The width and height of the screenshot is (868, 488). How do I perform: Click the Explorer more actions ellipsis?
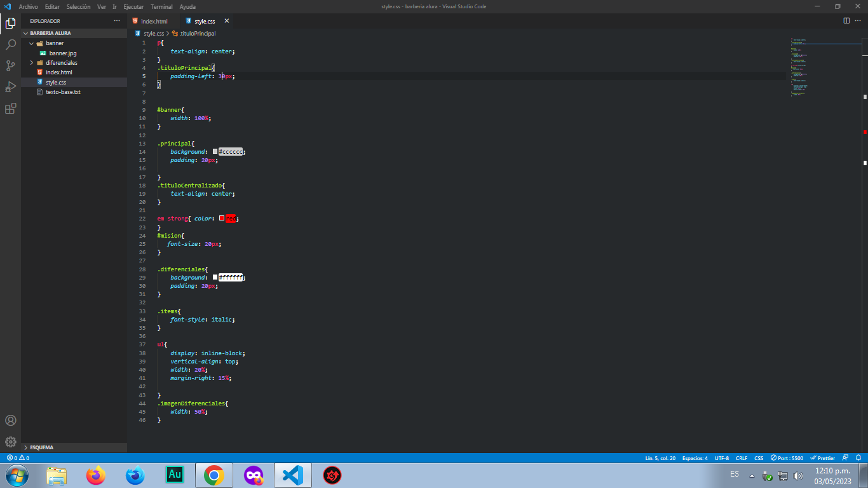coord(116,21)
